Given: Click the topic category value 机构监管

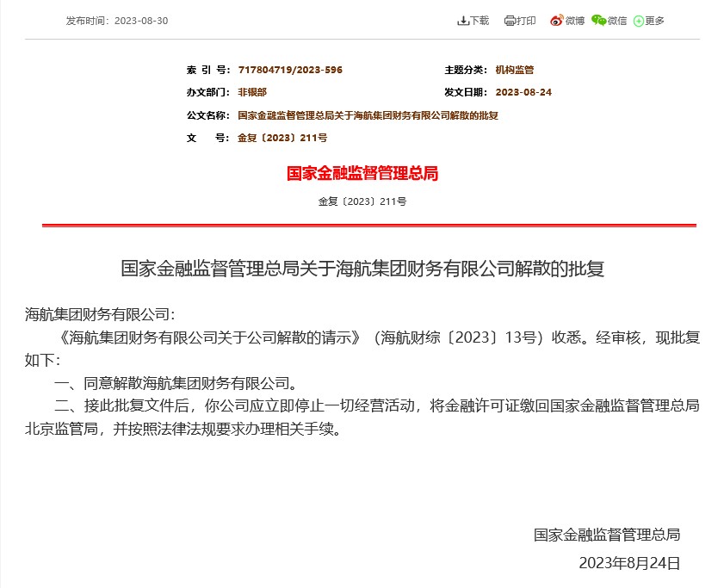Looking at the screenshot, I should click(514, 70).
